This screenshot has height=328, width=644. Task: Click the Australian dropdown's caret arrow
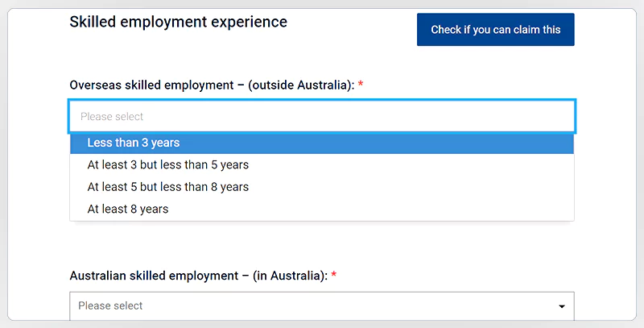click(x=561, y=307)
